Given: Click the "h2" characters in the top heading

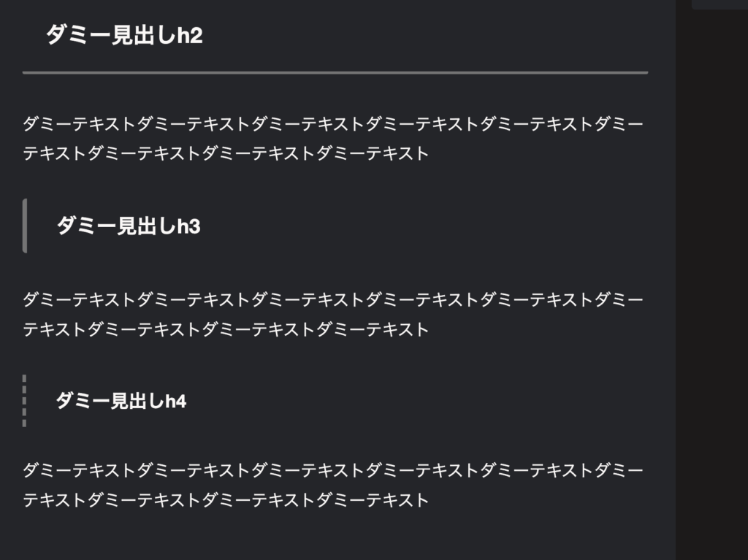Looking at the screenshot, I should tap(190, 35).
